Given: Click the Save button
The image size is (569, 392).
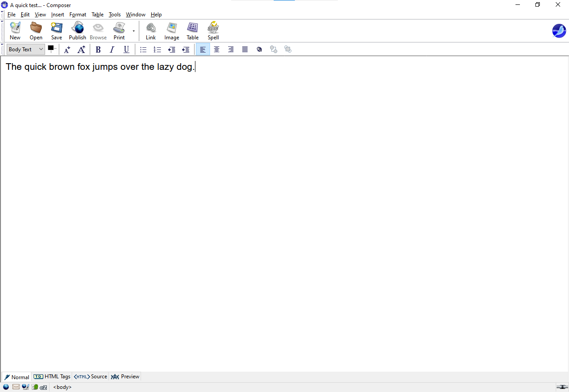Looking at the screenshot, I should (x=57, y=31).
